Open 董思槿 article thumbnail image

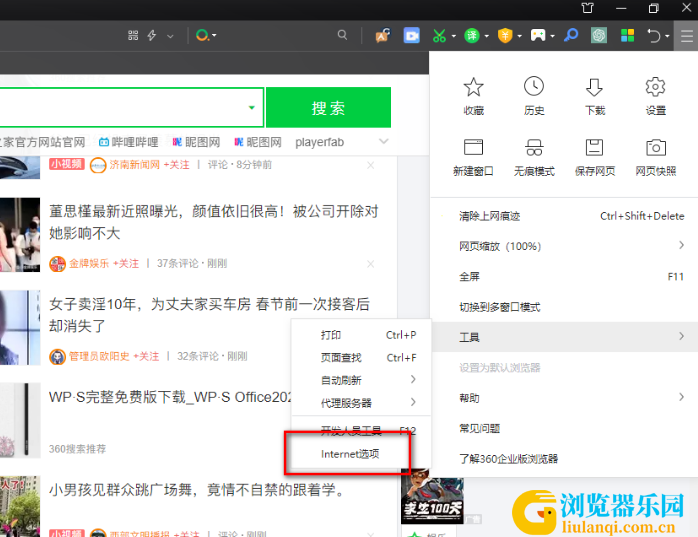[x=20, y=234]
